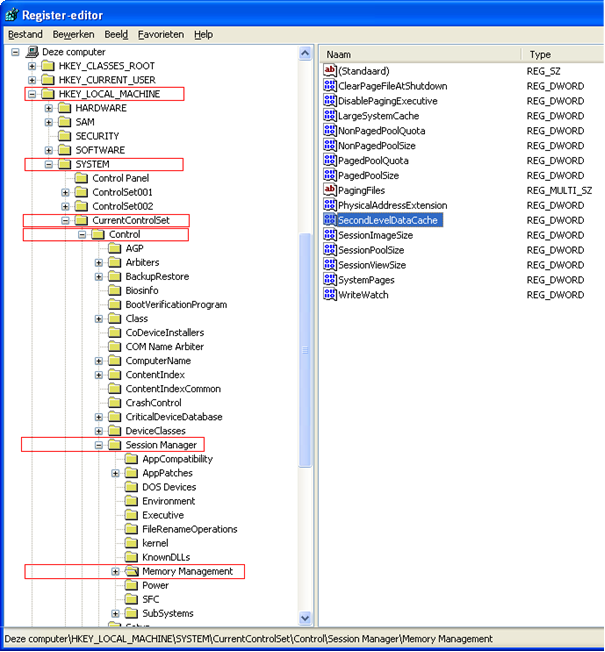Open the Favorieten menu

(160, 34)
